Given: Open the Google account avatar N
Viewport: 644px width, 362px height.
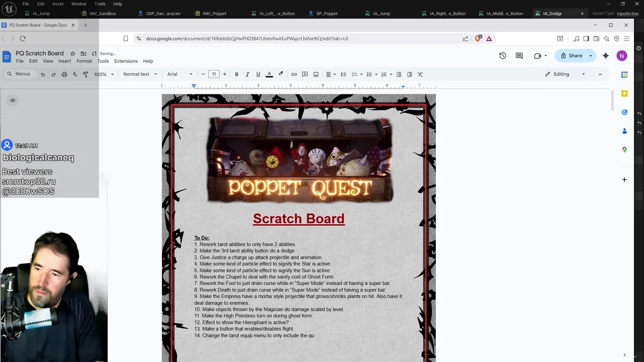Looking at the screenshot, I should 622,56.
